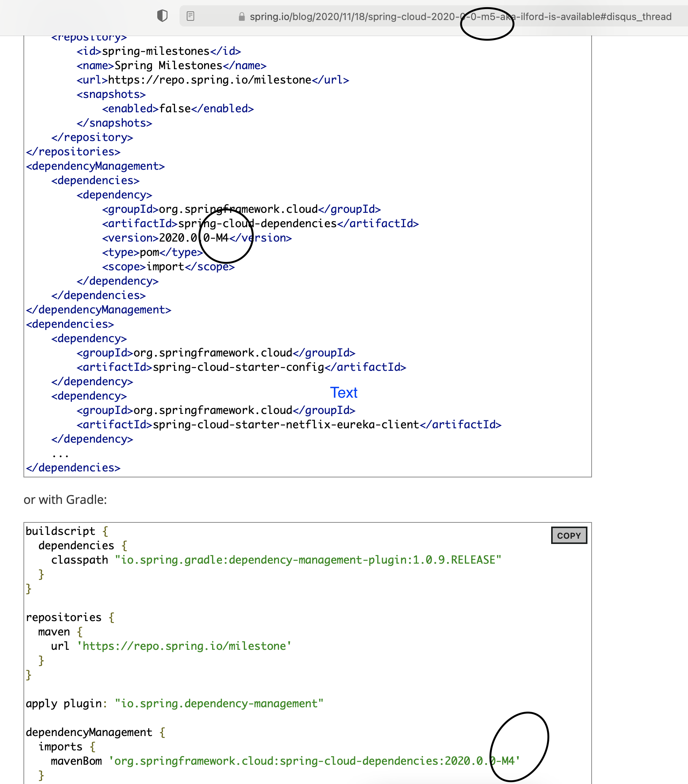Click the 'Spring Milestones' name line

point(171,66)
